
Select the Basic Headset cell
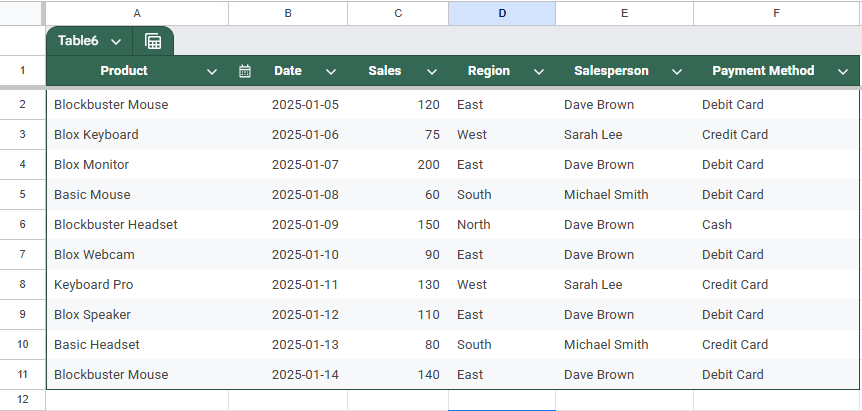(137, 345)
